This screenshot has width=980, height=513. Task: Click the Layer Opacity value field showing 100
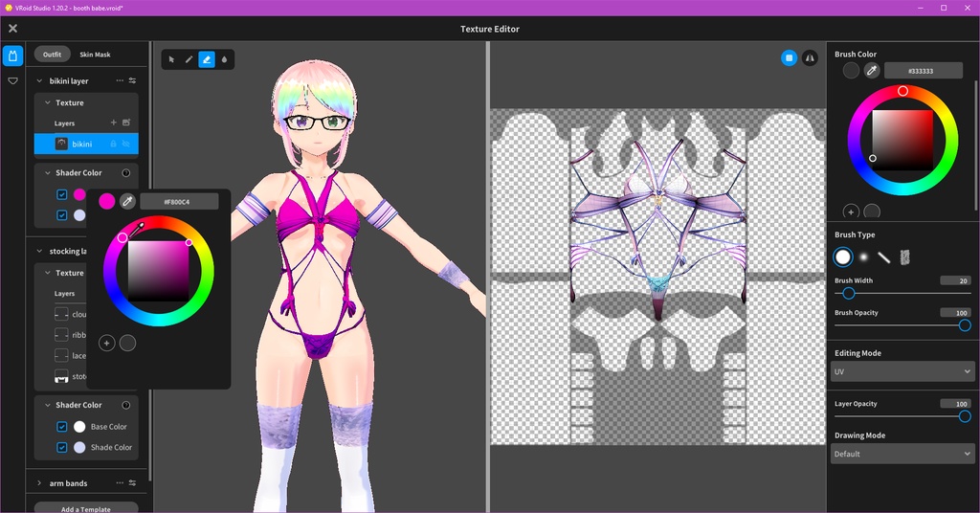(956, 404)
